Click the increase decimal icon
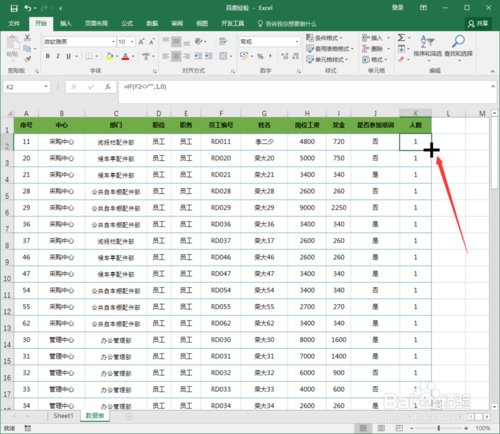The image size is (500, 434). pyautogui.click(x=285, y=56)
